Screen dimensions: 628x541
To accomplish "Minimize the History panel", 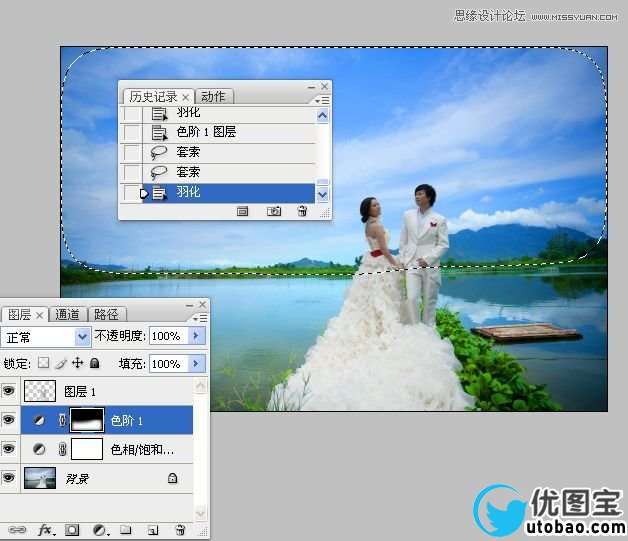I will [311, 87].
